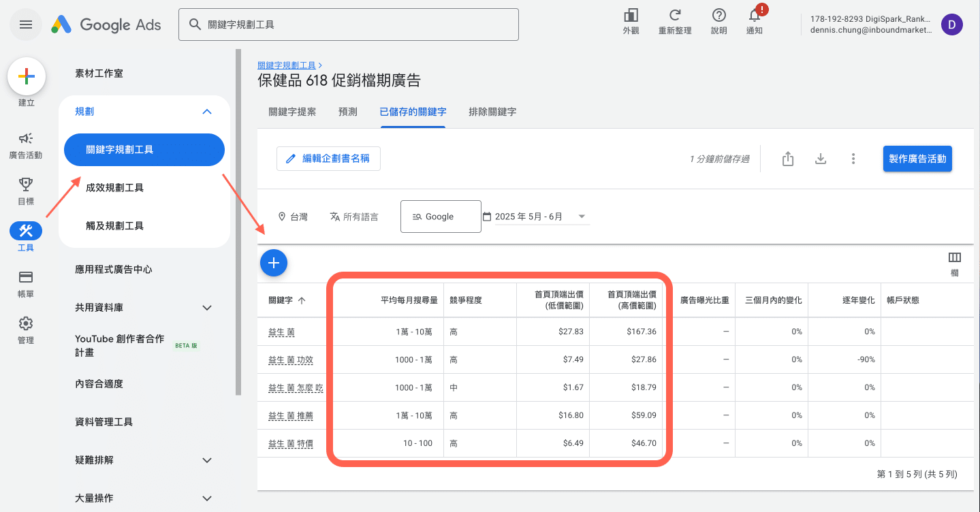The width and height of the screenshot is (980, 512).
Task: Click 廣告曝光比重 column header
Action: coord(705,300)
